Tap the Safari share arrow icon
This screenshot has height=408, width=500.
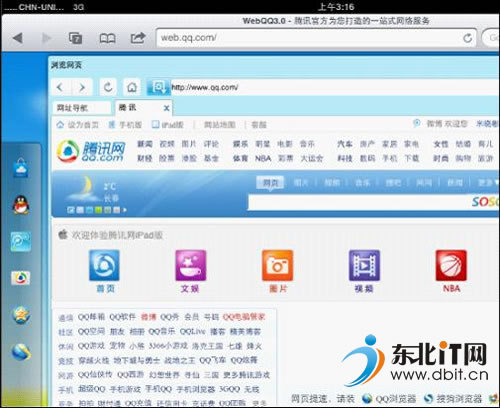click(138, 38)
